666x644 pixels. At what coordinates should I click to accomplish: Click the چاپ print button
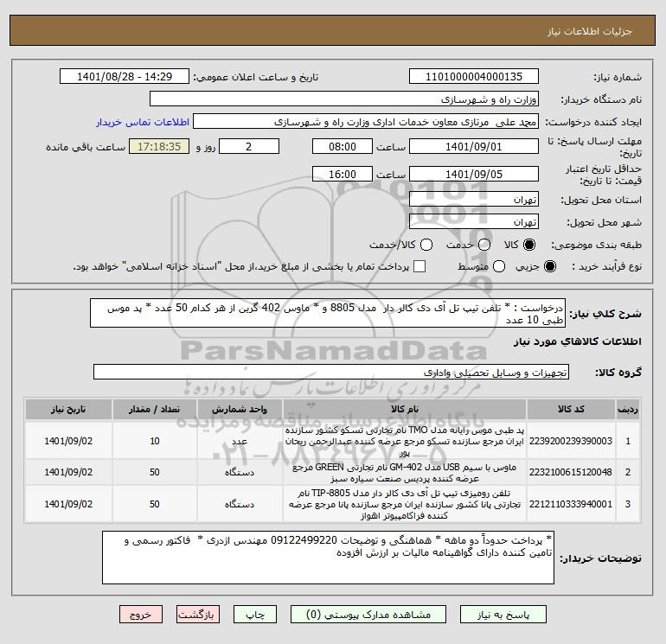pyautogui.click(x=255, y=615)
